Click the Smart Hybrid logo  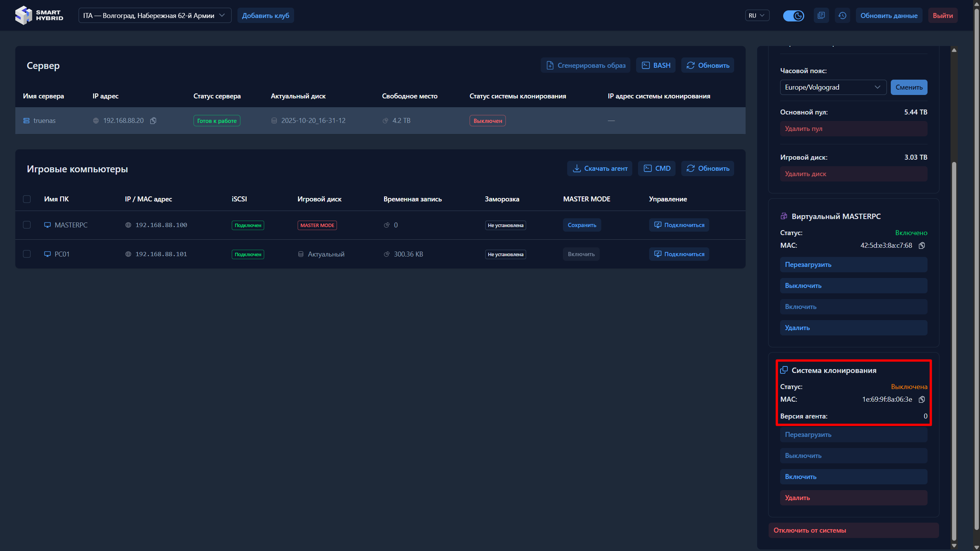[39, 15]
